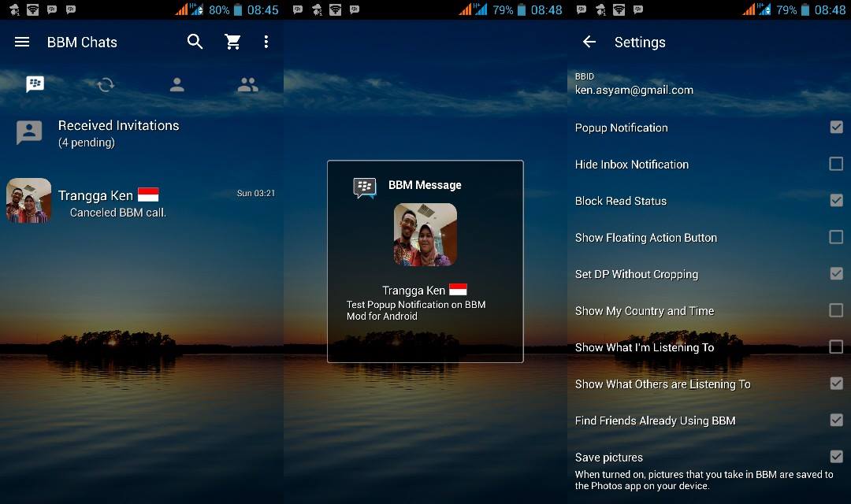Open the Trangga Ken chat
The image size is (851, 504).
tap(142, 202)
